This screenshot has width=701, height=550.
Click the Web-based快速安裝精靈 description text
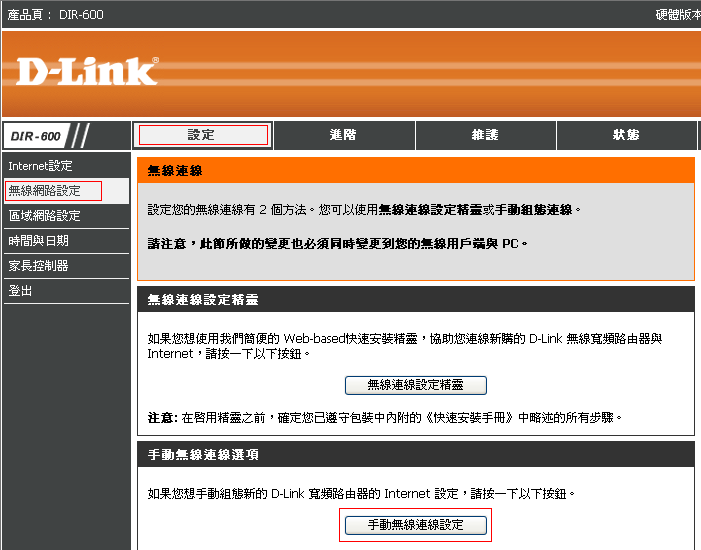(x=405, y=346)
